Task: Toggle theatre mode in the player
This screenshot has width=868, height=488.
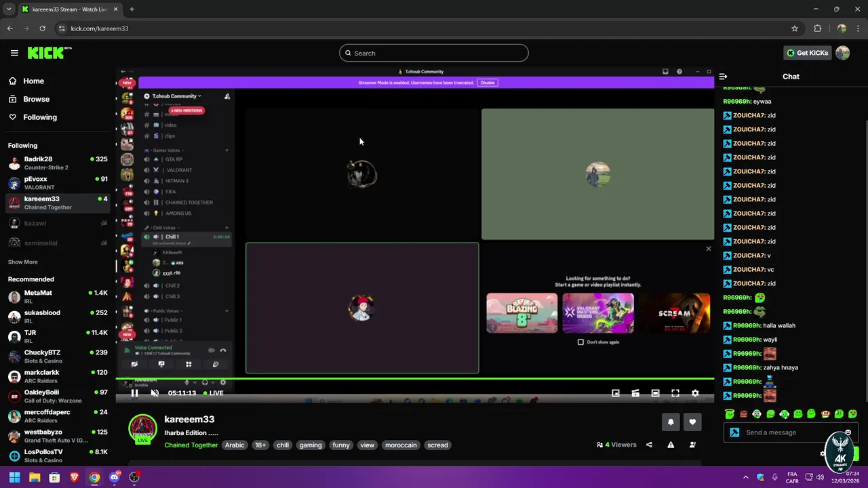Action: pos(655,393)
